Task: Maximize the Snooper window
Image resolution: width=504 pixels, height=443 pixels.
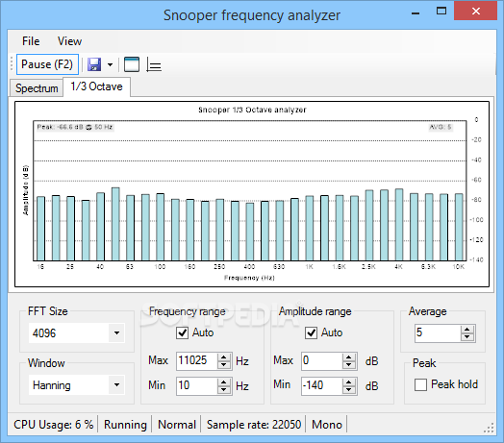Action: 441,12
